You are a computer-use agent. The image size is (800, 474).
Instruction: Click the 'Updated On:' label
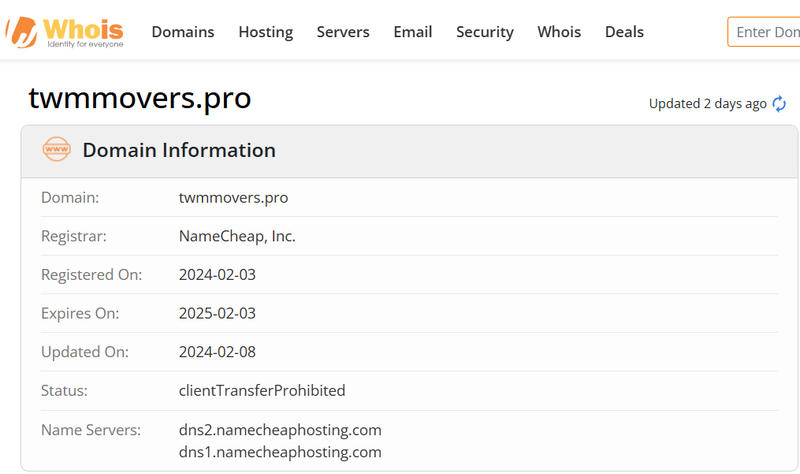pos(85,352)
